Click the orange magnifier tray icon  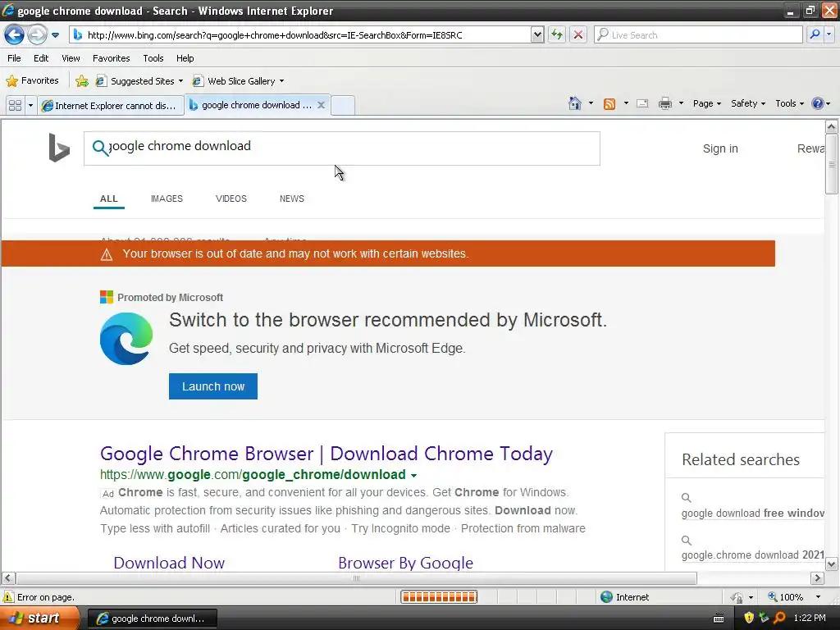tap(779, 618)
